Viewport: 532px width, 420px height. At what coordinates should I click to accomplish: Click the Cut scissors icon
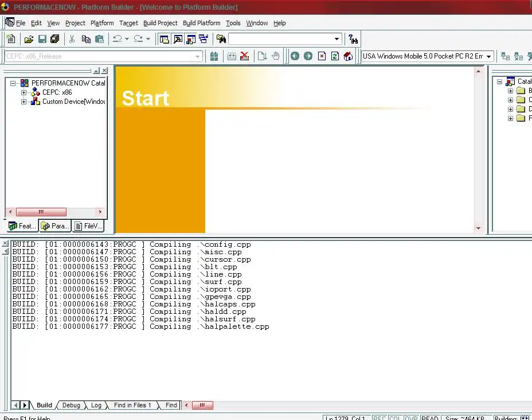coord(72,39)
